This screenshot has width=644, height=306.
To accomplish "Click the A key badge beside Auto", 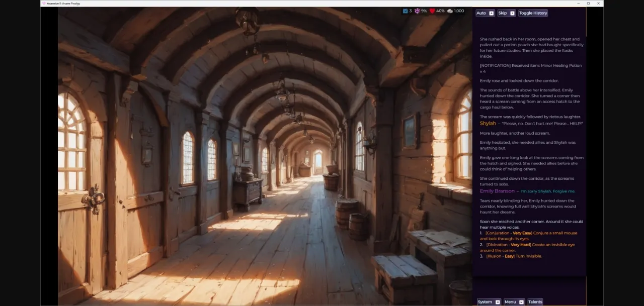I will point(492,13).
